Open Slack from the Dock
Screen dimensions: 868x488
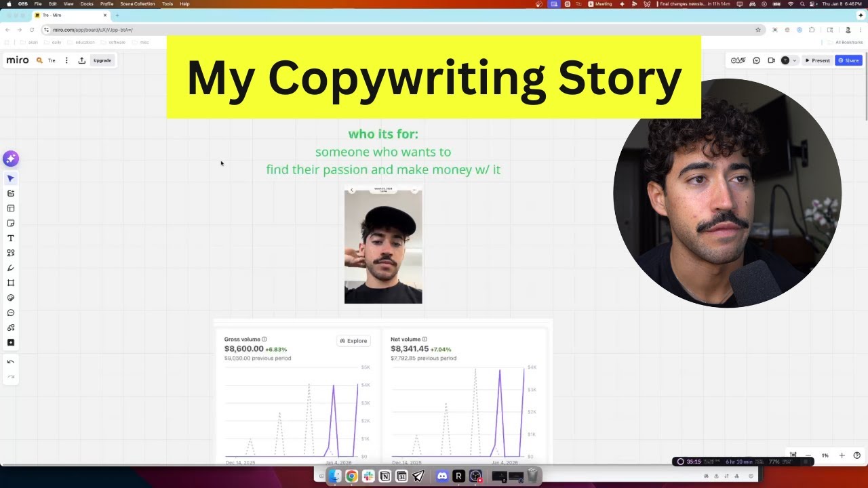(368, 476)
